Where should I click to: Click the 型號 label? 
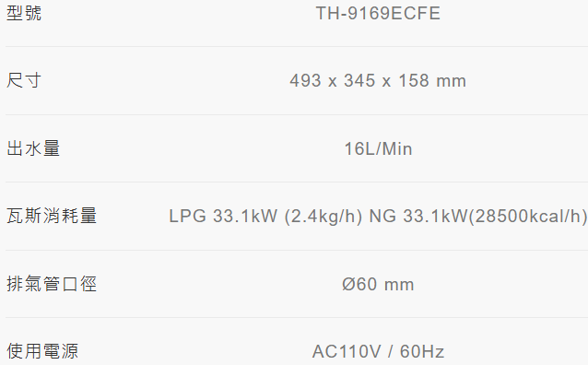coord(24,14)
